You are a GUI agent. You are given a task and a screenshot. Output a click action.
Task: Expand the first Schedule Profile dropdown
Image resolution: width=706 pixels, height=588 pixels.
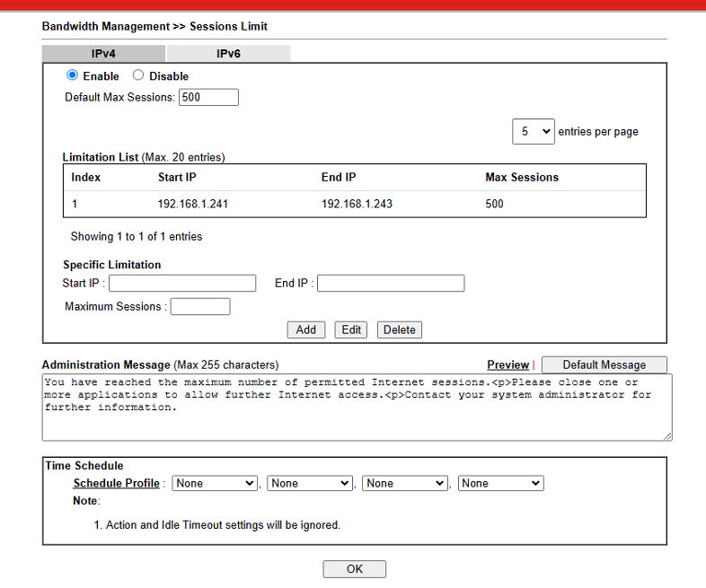[215, 483]
